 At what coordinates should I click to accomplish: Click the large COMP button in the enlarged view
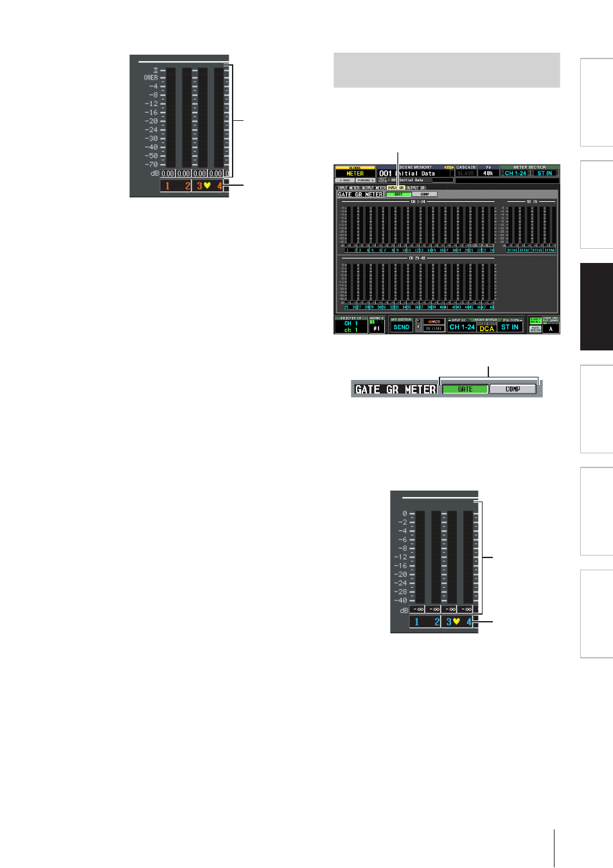click(x=513, y=389)
